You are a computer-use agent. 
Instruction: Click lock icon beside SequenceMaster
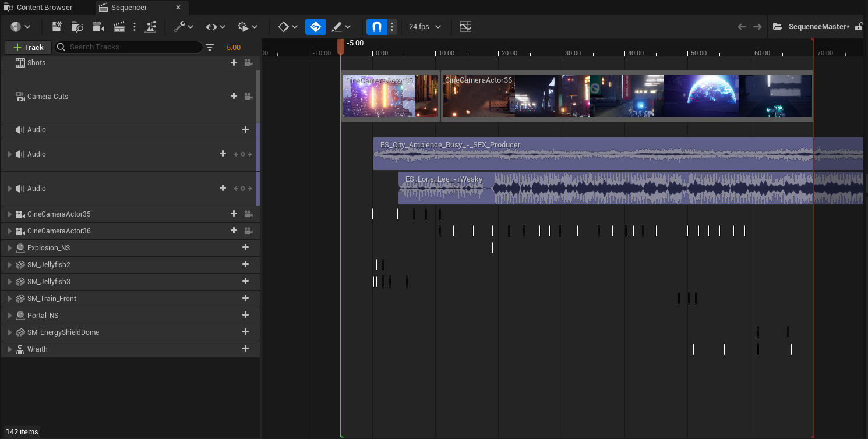click(859, 27)
